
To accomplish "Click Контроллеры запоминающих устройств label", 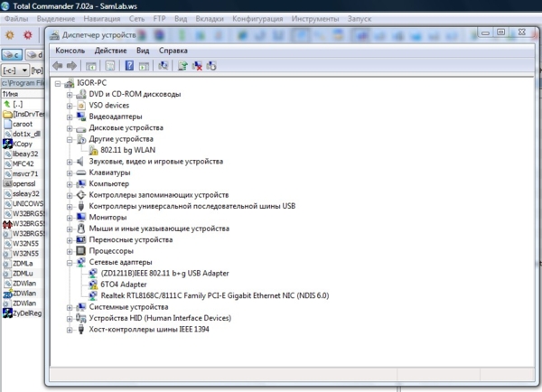I will pyautogui.click(x=159, y=195).
